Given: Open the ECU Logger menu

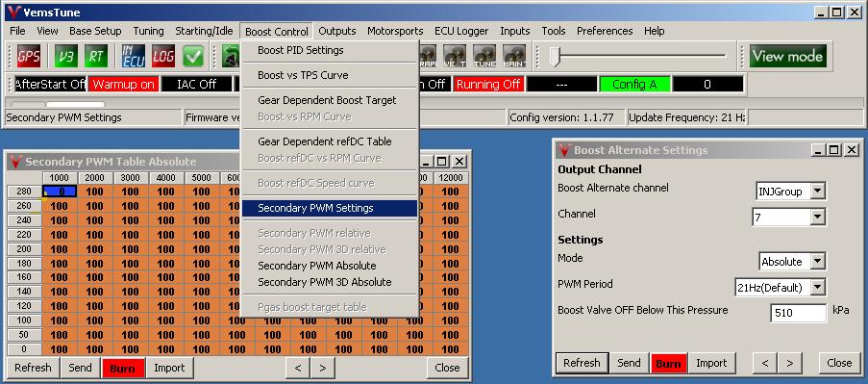Looking at the screenshot, I should [x=461, y=31].
